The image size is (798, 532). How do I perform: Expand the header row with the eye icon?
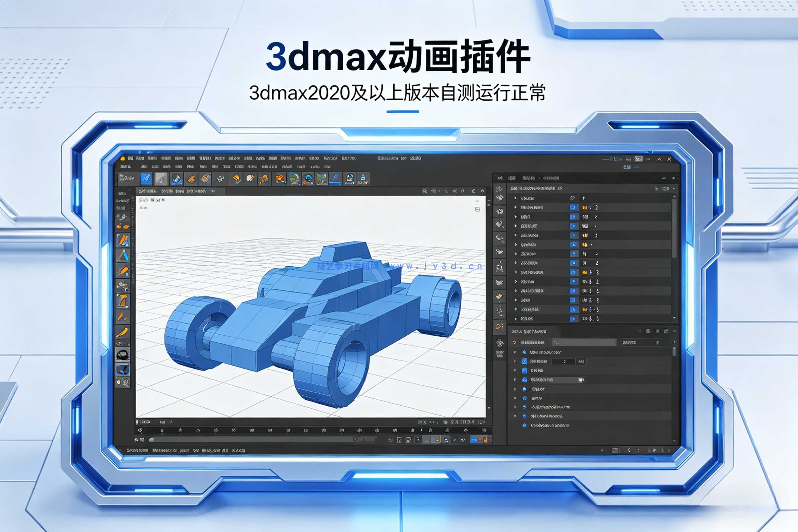pos(516,198)
